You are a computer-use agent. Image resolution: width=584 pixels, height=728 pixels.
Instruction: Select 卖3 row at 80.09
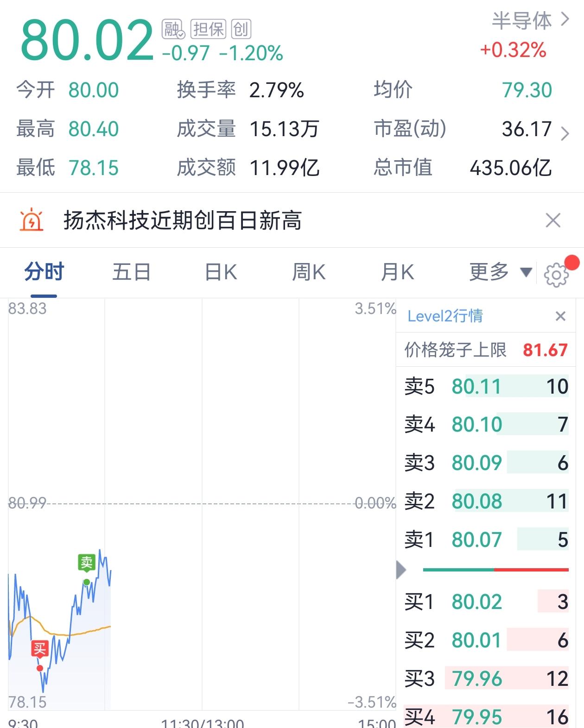coord(486,463)
